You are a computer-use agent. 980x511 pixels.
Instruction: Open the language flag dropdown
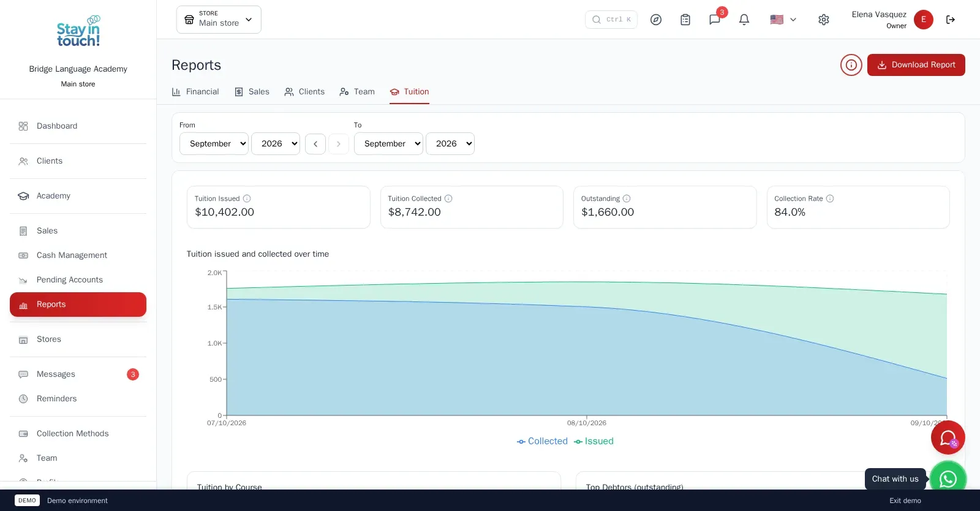(783, 20)
